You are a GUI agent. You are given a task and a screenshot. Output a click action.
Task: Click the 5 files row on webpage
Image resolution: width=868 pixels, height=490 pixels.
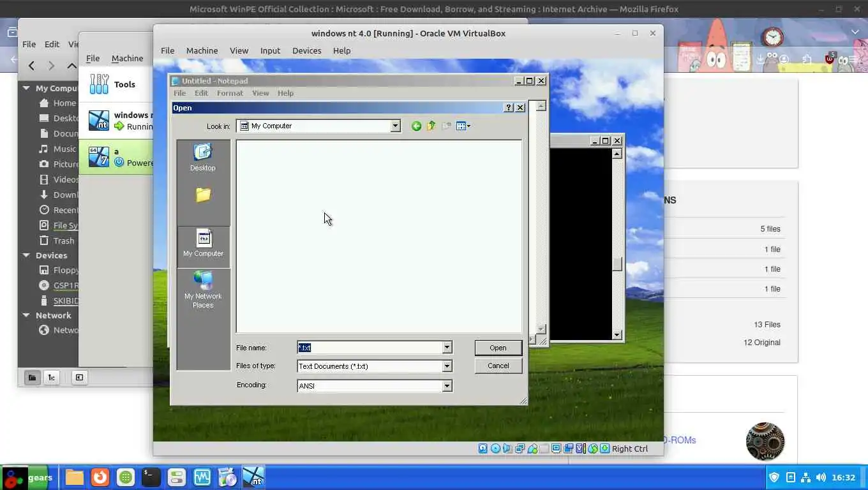[770, 229]
